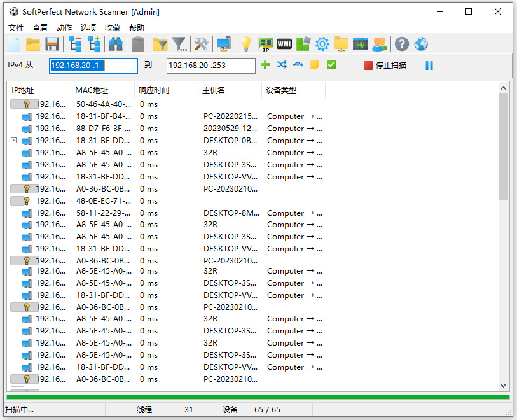Open the web globe icon

pyautogui.click(x=420, y=44)
